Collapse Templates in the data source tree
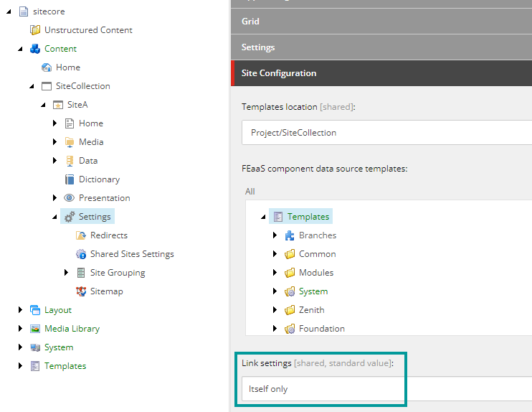This screenshot has height=412, width=532. tap(263, 217)
